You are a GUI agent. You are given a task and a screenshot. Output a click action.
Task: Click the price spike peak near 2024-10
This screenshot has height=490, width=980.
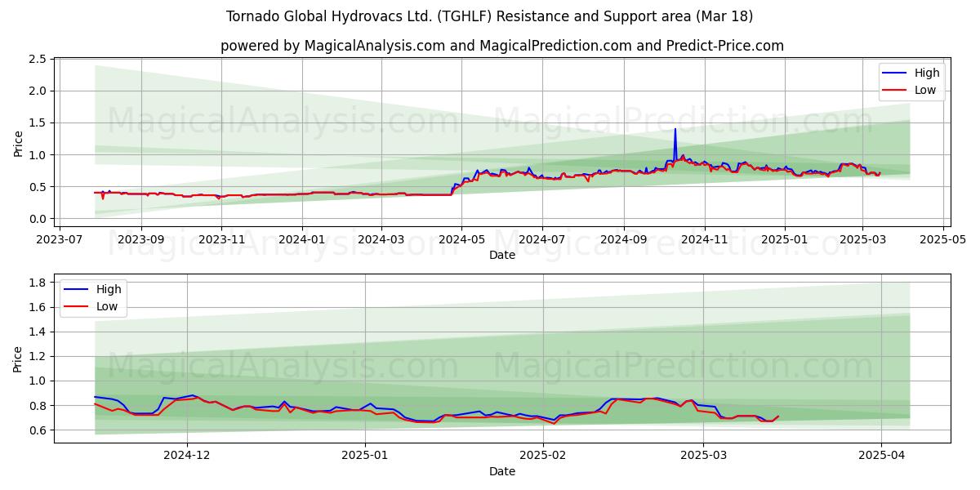[675, 129]
